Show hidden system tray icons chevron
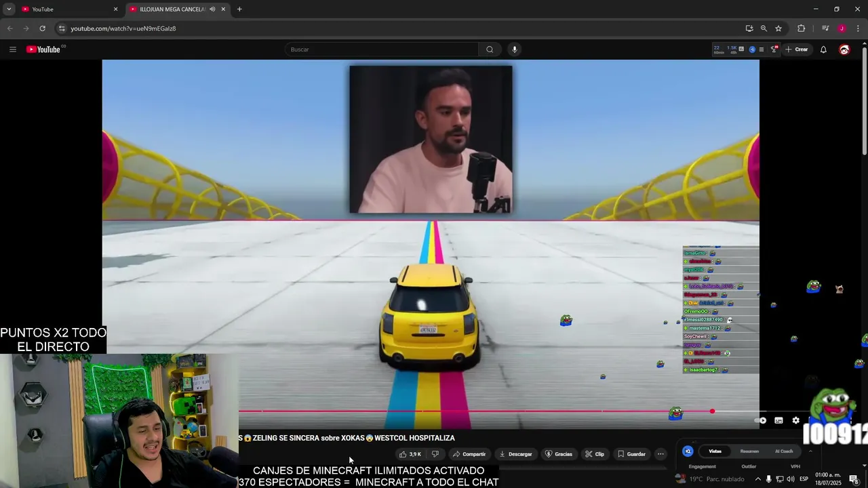 [757, 479]
